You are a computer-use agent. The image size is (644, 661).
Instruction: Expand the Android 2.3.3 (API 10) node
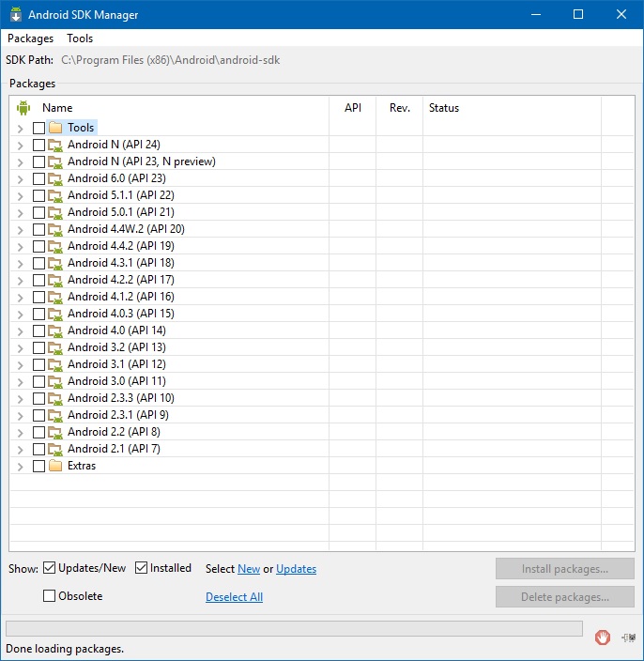[x=20, y=398]
